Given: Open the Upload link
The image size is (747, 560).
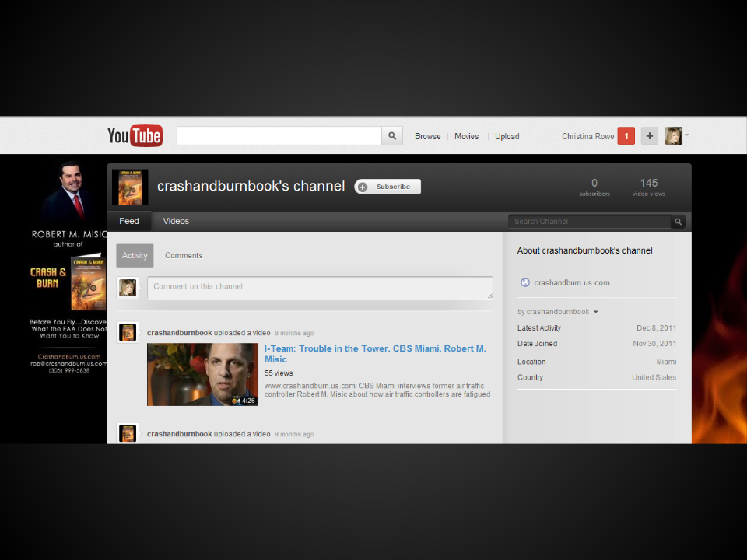Looking at the screenshot, I should pos(507,136).
